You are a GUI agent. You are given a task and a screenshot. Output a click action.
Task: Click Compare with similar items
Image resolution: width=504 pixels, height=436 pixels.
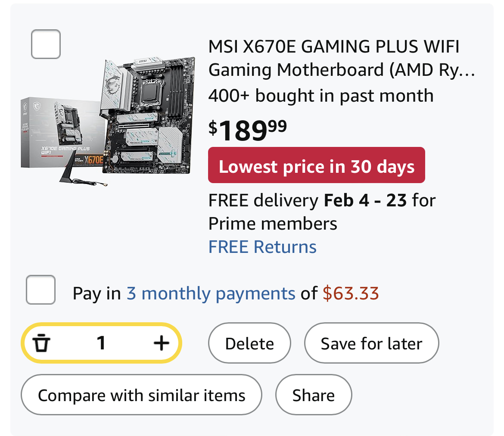[141, 395]
